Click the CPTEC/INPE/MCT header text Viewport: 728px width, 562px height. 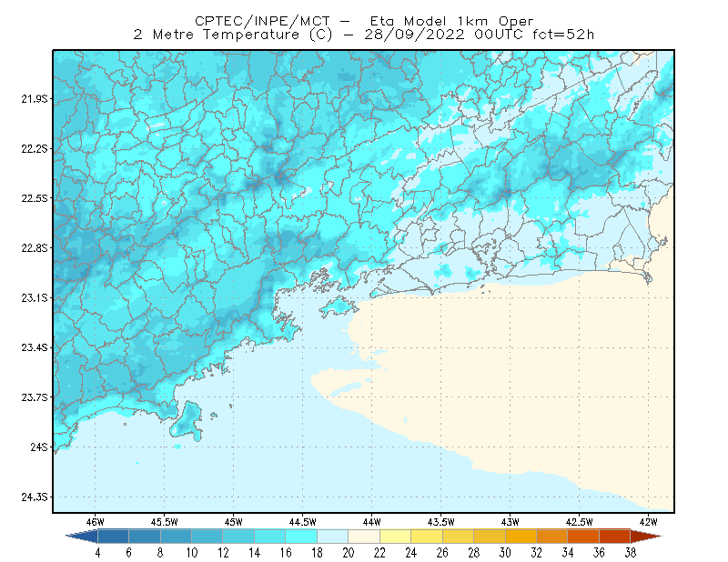[262, 21]
